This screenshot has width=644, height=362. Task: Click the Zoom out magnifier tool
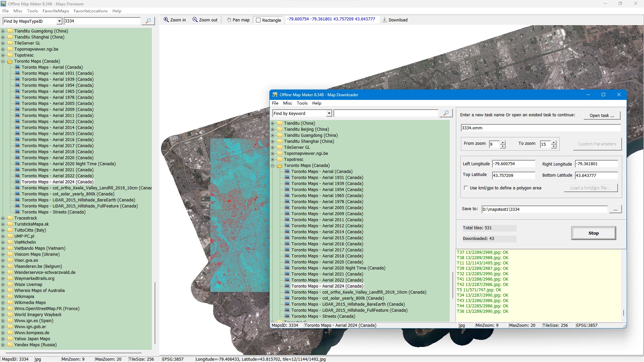[205, 20]
